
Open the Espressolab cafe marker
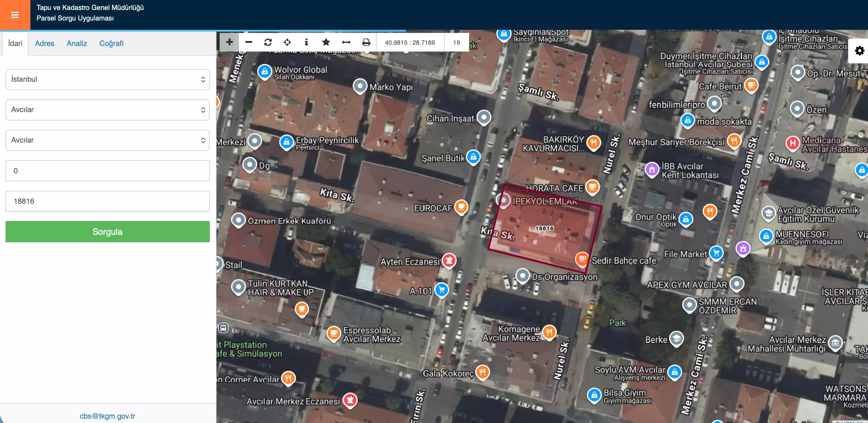point(333,334)
